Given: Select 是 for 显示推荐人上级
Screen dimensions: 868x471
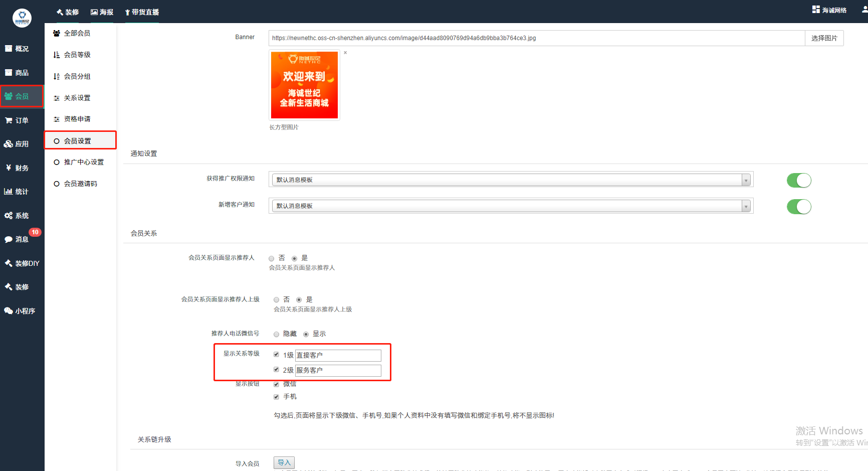Looking at the screenshot, I should [x=299, y=300].
